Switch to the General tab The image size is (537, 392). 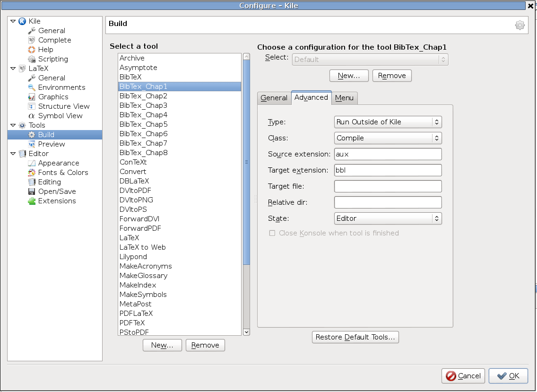click(x=274, y=98)
